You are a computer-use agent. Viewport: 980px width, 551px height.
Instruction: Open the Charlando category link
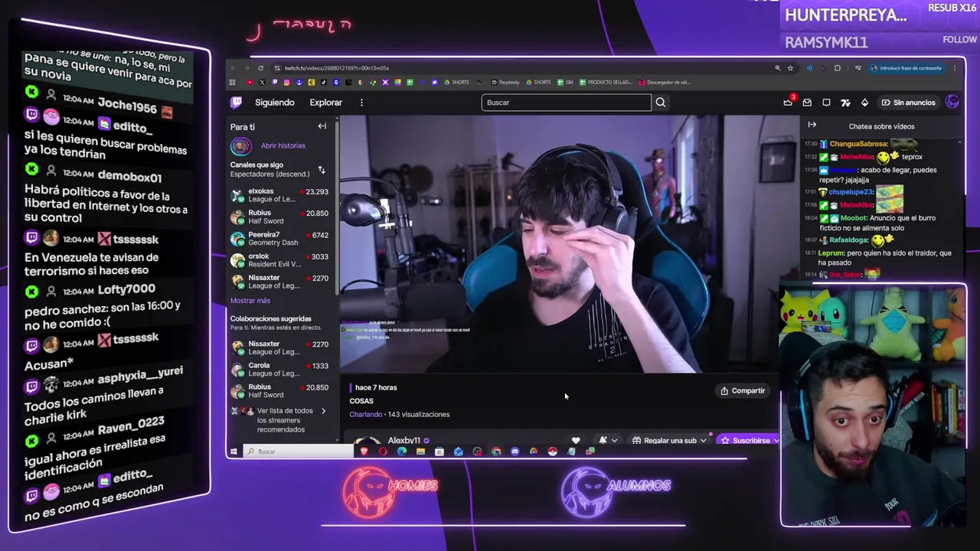pos(365,415)
